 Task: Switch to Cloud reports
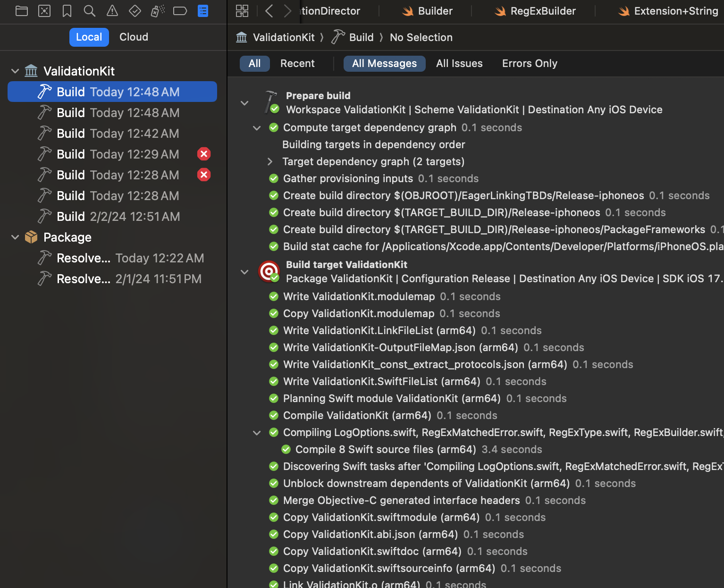pyautogui.click(x=134, y=37)
